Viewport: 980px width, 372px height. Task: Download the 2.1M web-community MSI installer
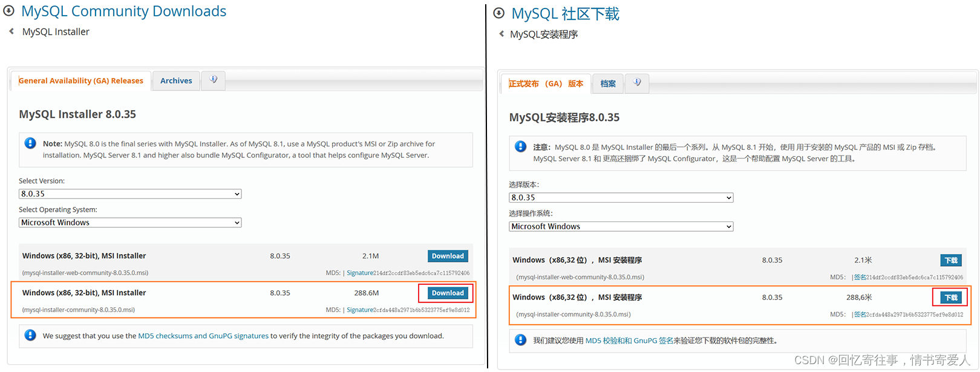(448, 256)
